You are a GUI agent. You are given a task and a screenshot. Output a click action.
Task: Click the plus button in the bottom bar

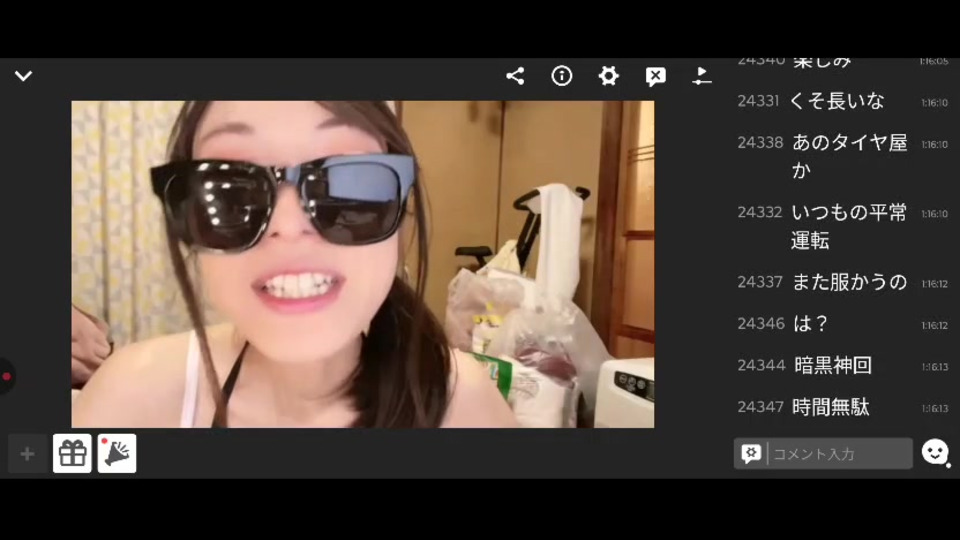coord(27,454)
